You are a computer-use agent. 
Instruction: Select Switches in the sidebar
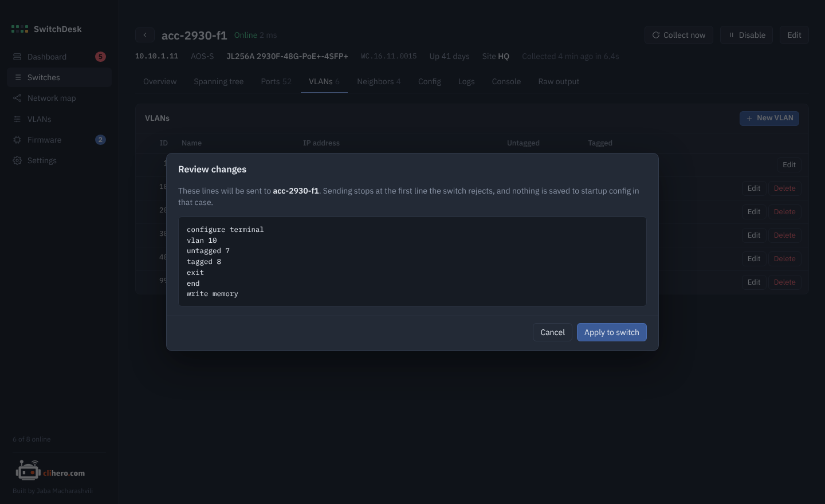click(x=59, y=77)
